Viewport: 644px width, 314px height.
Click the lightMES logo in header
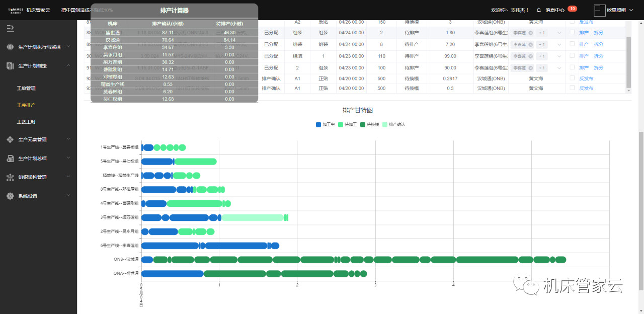click(x=15, y=10)
